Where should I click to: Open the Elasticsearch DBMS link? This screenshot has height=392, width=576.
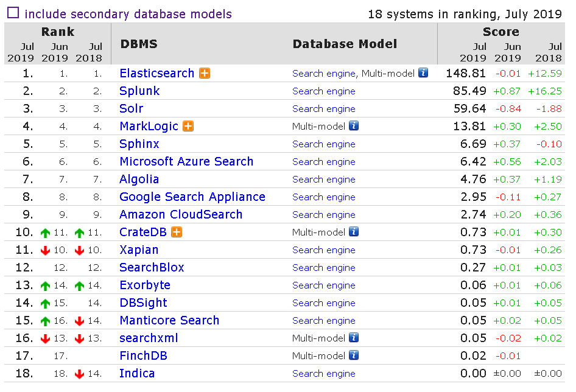[157, 73]
